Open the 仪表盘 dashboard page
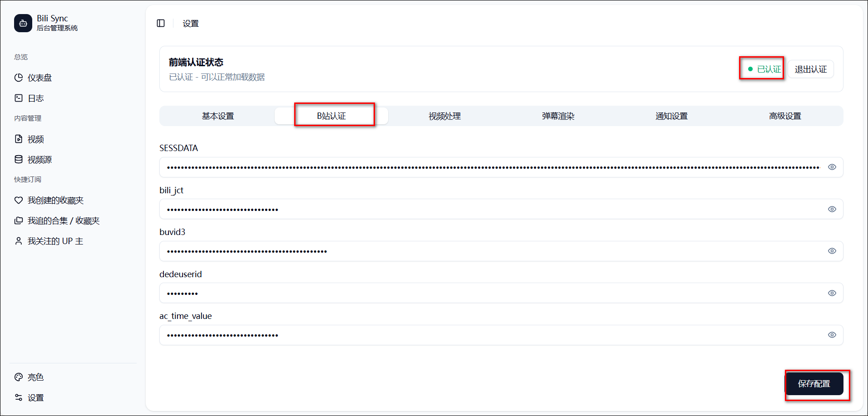Viewport: 868px width, 416px height. (x=39, y=78)
